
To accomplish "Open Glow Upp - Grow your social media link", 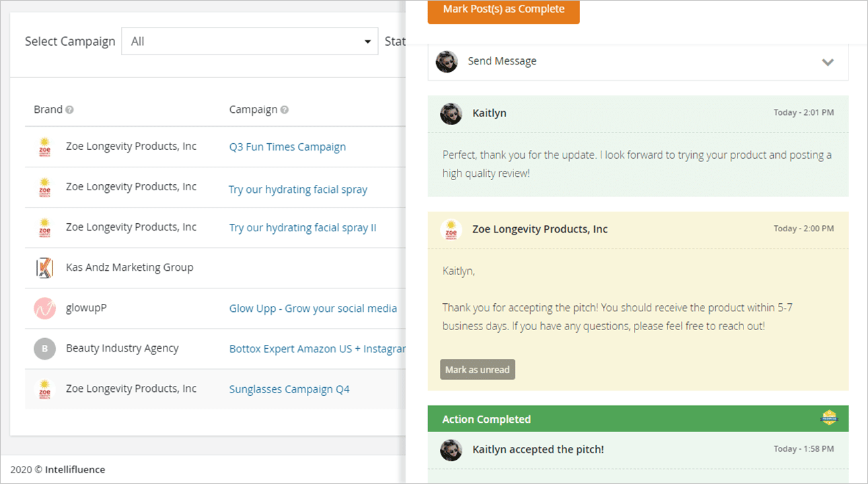I will coord(313,309).
